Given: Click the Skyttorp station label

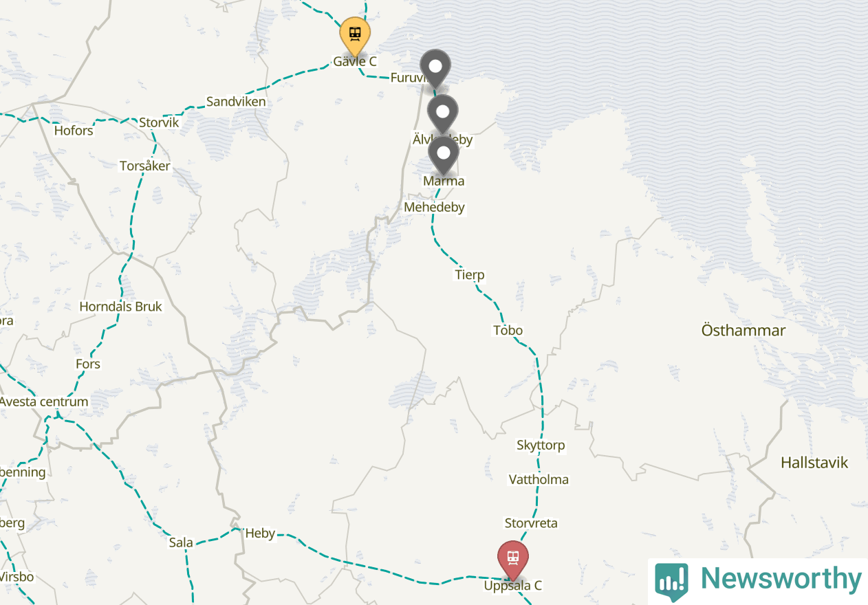Looking at the screenshot, I should click(x=541, y=445).
